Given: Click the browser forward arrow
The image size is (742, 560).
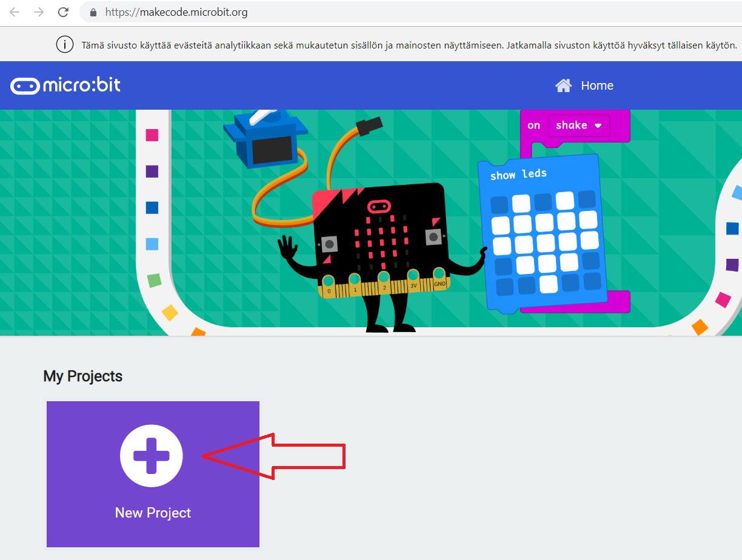Looking at the screenshot, I should (39, 12).
